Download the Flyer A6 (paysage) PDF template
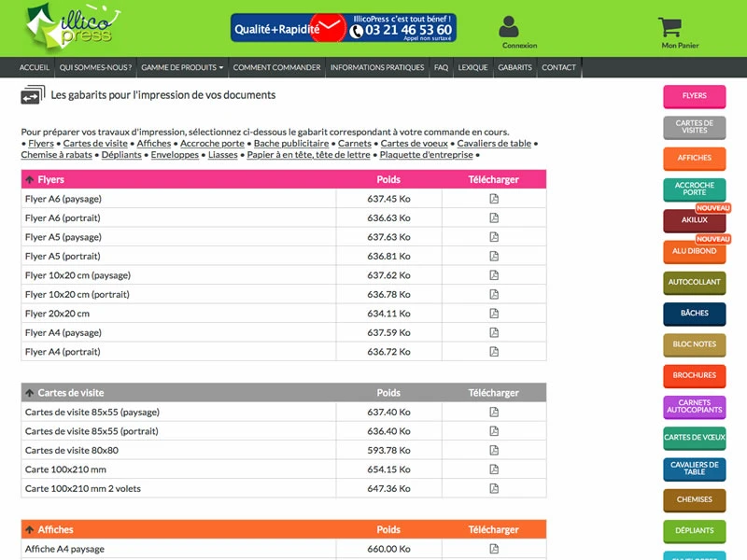This screenshot has height=560, width=747. click(x=494, y=199)
